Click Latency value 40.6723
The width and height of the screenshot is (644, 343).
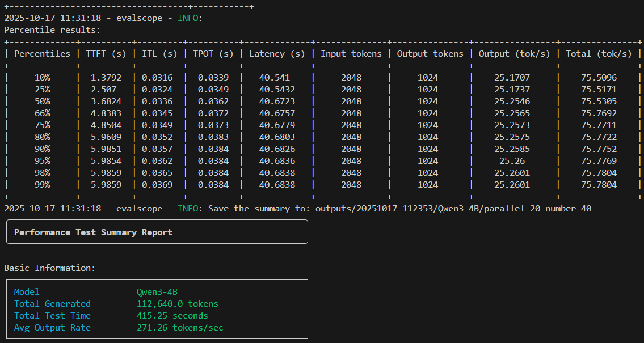(x=277, y=101)
